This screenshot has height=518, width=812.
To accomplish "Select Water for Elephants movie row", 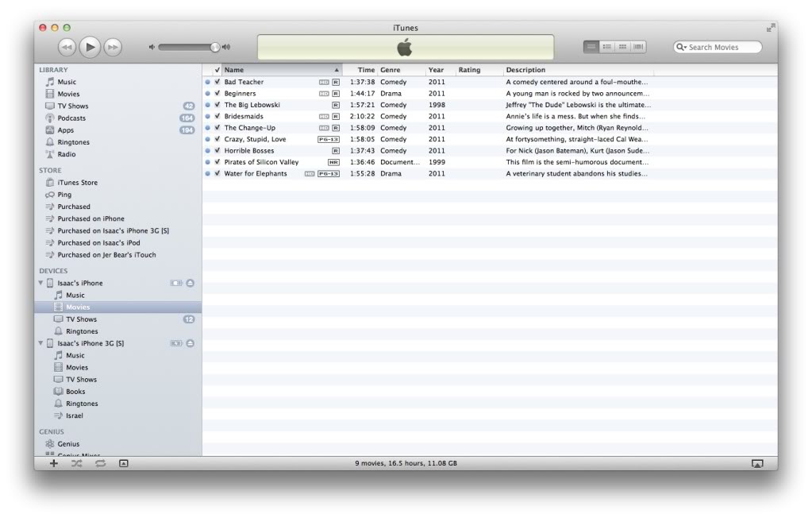I will coord(490,174).
